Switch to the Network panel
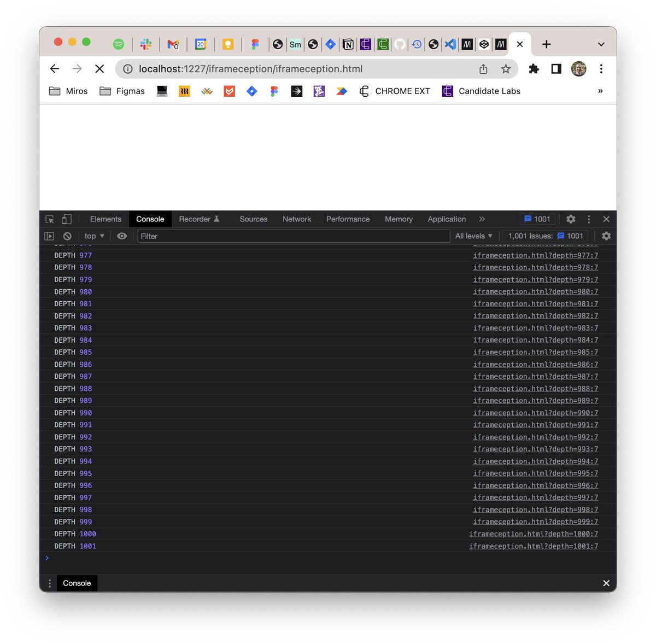 coord(297,219)
